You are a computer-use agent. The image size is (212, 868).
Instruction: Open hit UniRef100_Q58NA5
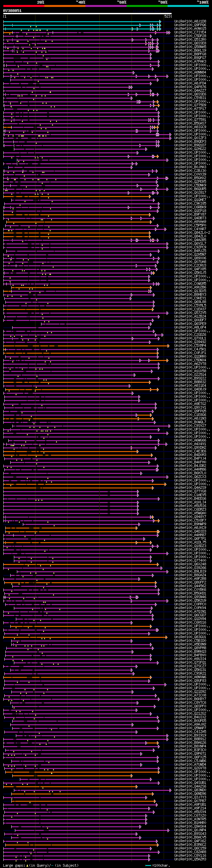point(190,47)
